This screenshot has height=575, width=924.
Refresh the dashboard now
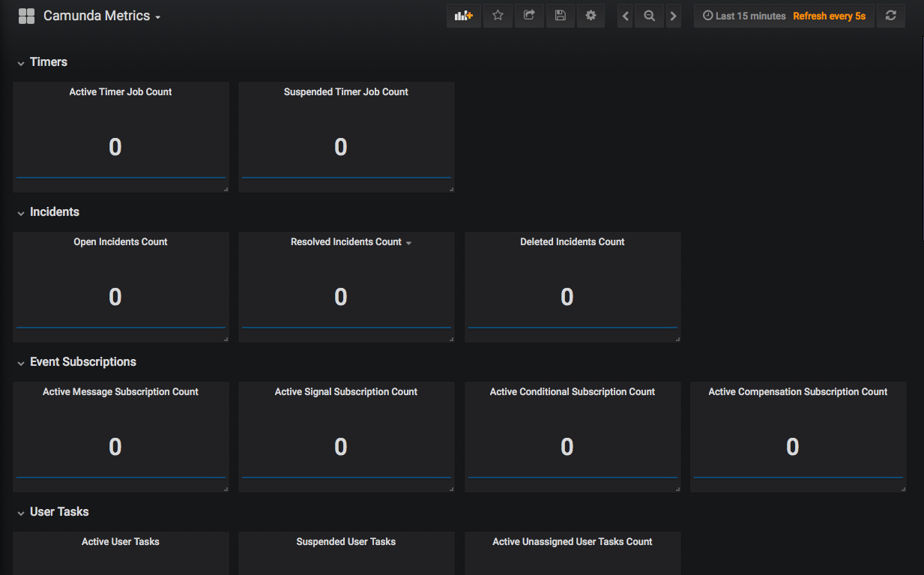pos(890,16)
